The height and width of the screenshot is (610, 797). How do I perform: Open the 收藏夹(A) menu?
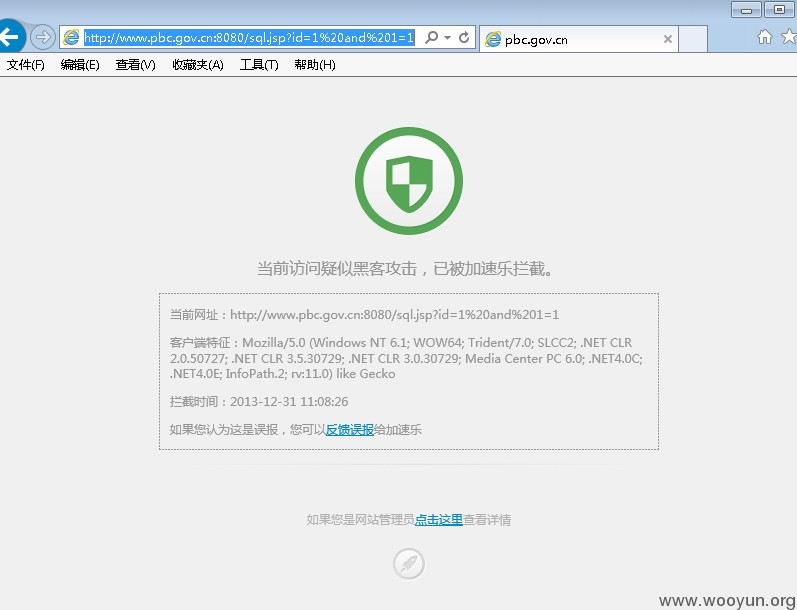click(x=198, y=65)
